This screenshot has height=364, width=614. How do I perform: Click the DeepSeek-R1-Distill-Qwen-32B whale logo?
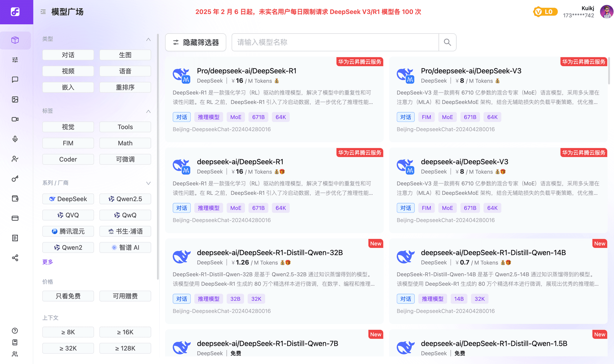click(x=182, y=257)
